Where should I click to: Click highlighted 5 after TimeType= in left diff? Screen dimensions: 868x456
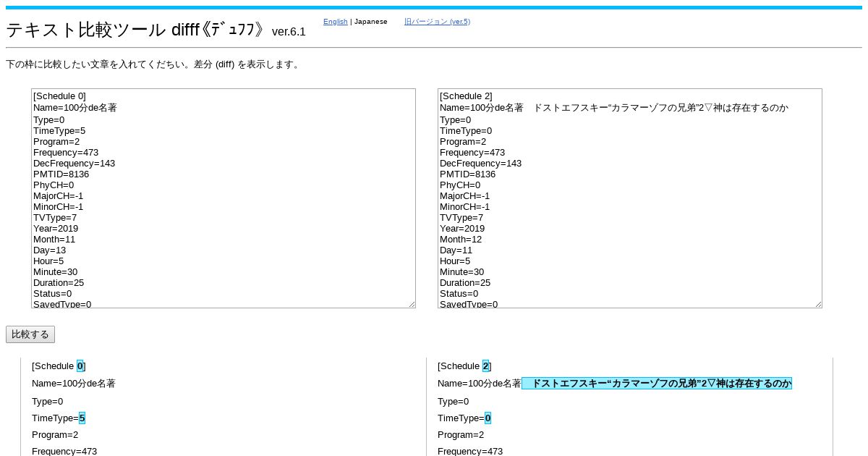click(82, 418)
